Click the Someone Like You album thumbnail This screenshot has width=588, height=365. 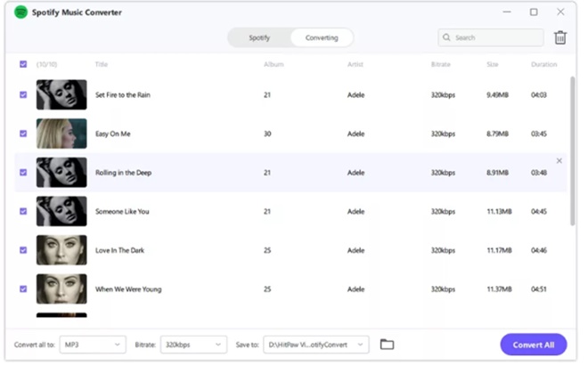(61, 212)
